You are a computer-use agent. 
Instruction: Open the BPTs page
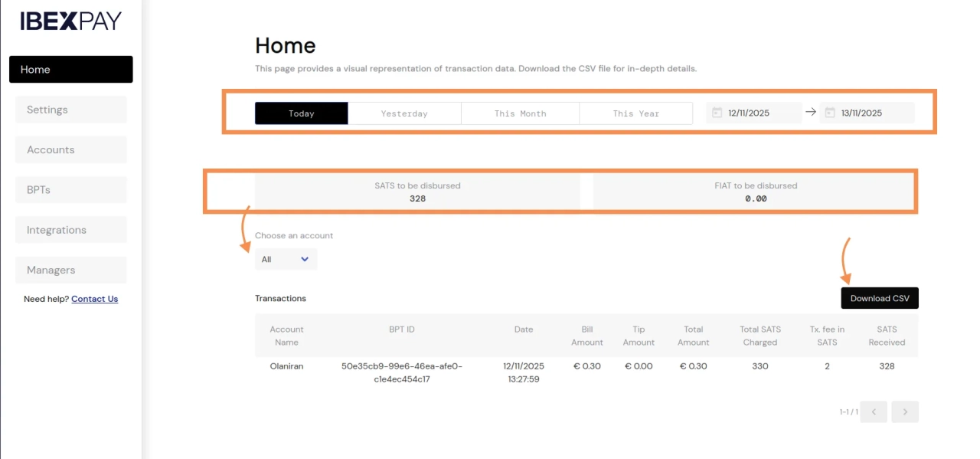pyautogui.click(x=70, y=189)
